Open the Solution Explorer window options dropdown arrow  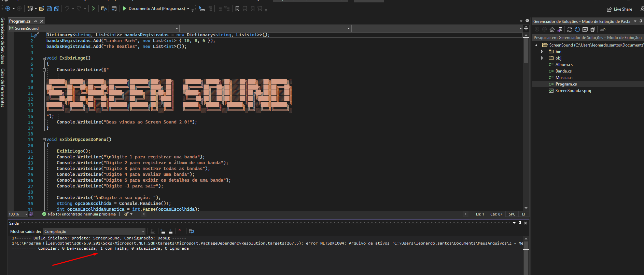(x=635, y=21)
